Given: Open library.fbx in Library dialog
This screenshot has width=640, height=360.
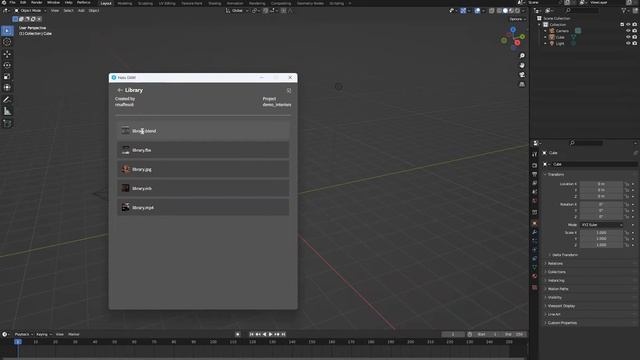Looking at the screenshot, I should tap(203, 150).
